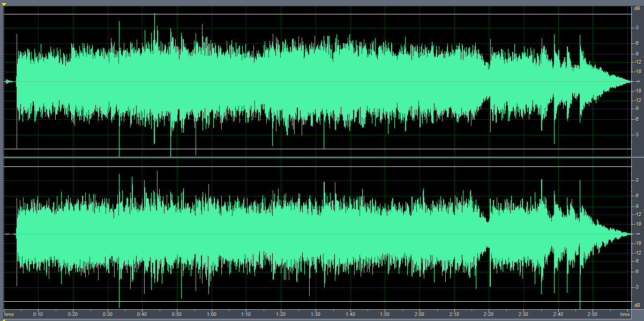This screenshot has width=644, height=321.
Task: Click the gray range bar above the waveform
Action: coord(321,3)
